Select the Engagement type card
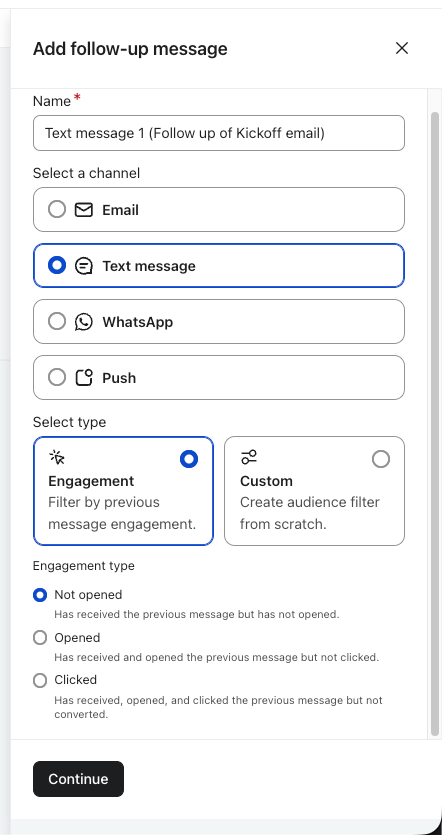Screen dimensions: 442x835 click(124, 491)
